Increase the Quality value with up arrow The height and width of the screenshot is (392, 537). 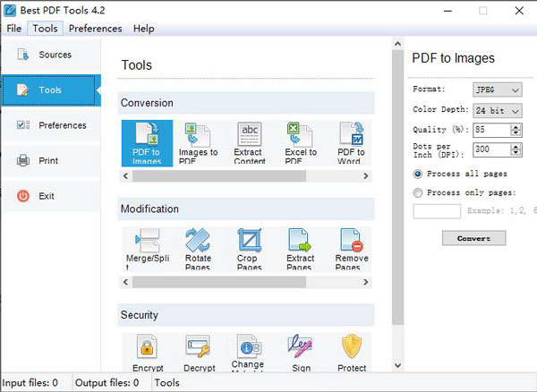point(516,127)
